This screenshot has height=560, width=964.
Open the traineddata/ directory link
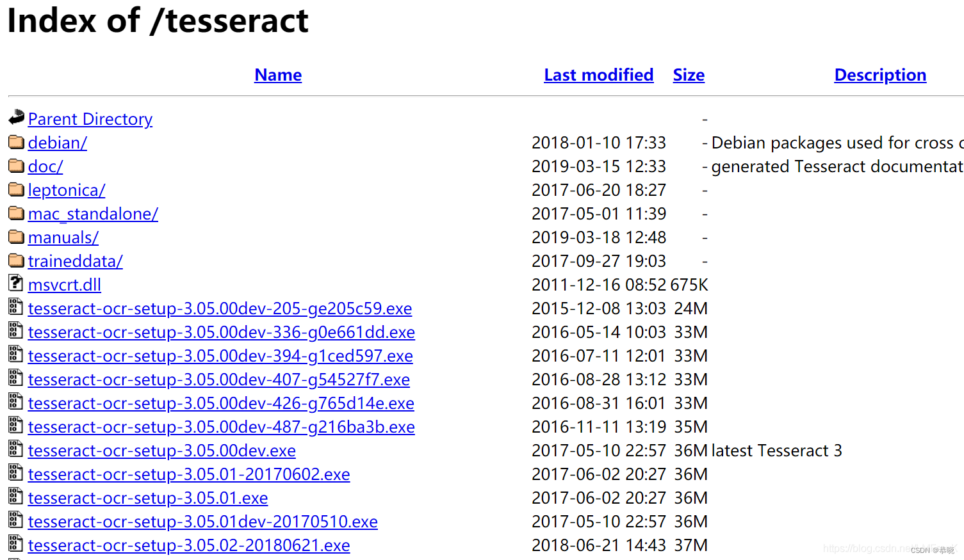(x=76, y=261)
